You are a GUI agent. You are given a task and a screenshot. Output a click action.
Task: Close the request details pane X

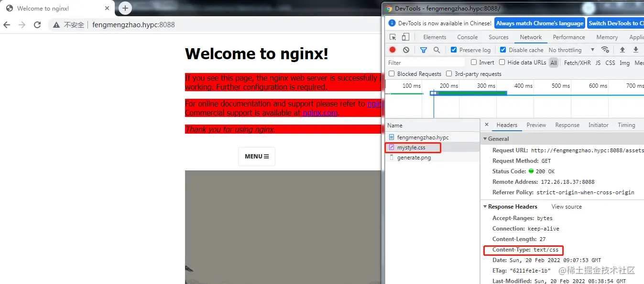tap(487, 125)
